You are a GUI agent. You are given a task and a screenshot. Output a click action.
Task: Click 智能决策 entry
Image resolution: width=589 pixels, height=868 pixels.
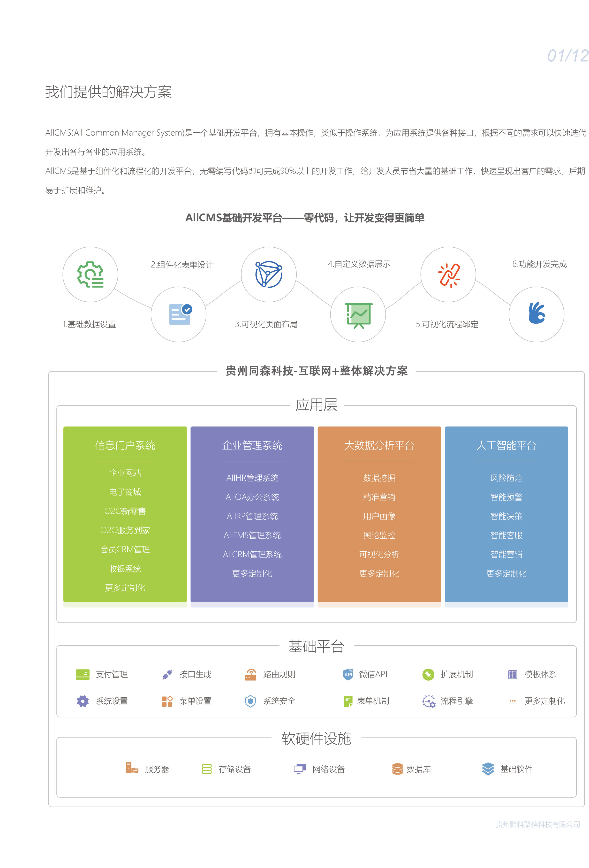[x=506, y=516]
